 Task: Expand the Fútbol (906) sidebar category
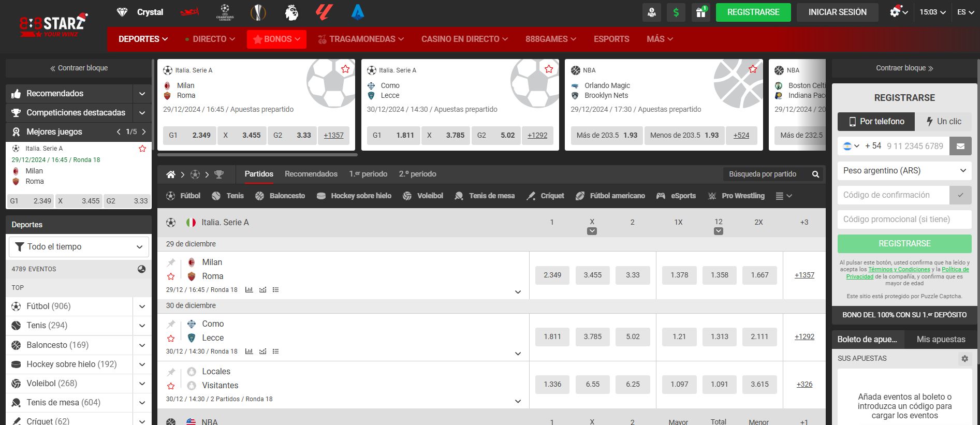[x=142, y=306]
